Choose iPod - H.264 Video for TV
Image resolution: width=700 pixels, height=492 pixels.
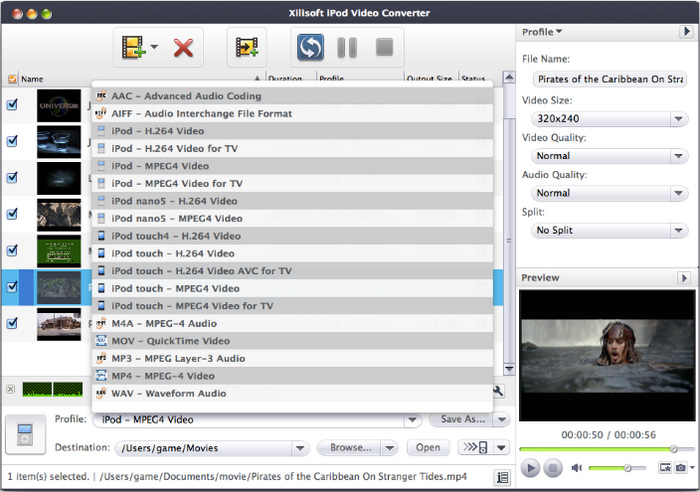coord(292,148)
